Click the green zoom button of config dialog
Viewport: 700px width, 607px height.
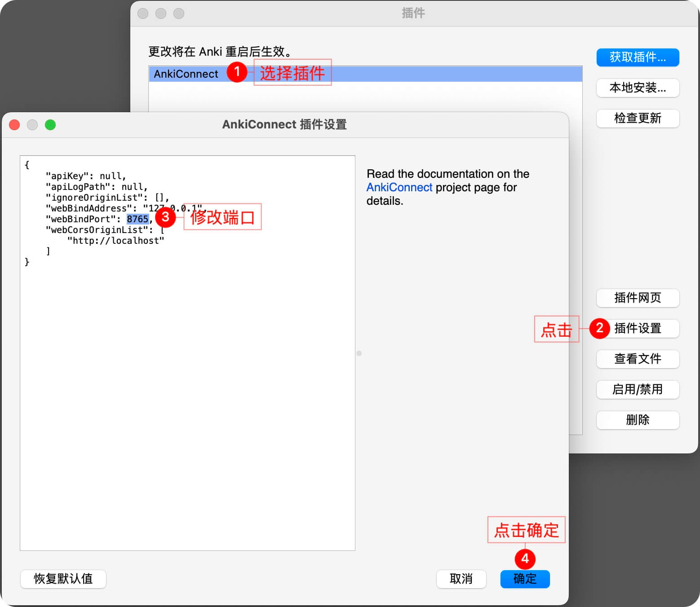click(50, 125)
